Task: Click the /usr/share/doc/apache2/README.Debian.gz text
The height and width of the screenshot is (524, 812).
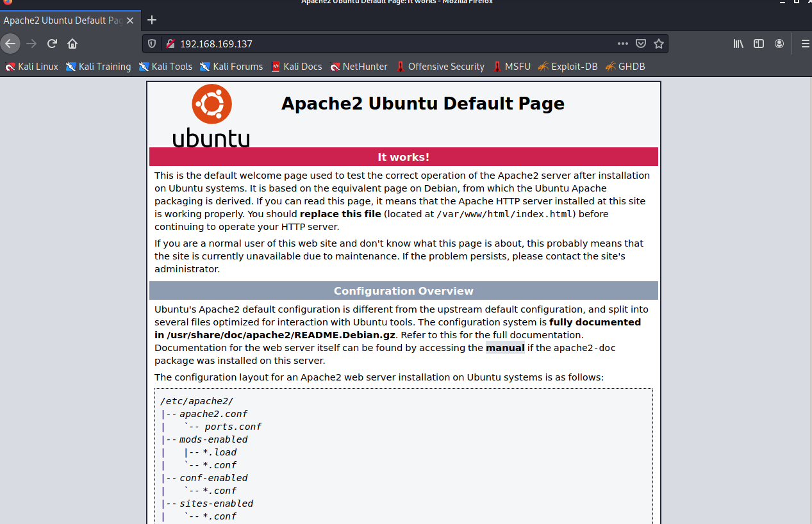Action: click(x=281, y=335)
